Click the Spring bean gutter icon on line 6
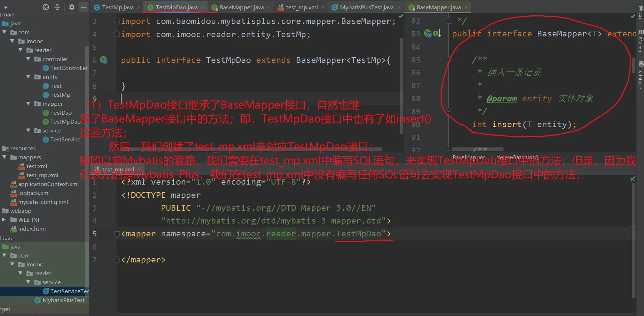 coord(104,60)
